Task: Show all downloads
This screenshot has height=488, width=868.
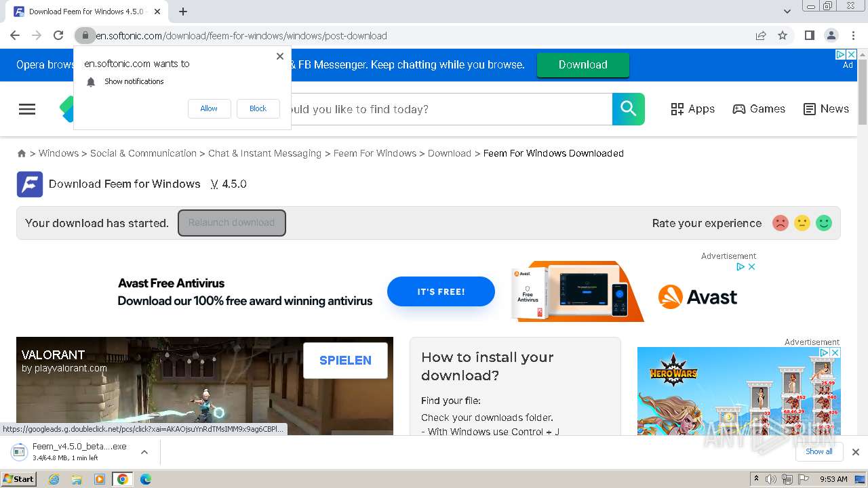Action: pos(819,452)
